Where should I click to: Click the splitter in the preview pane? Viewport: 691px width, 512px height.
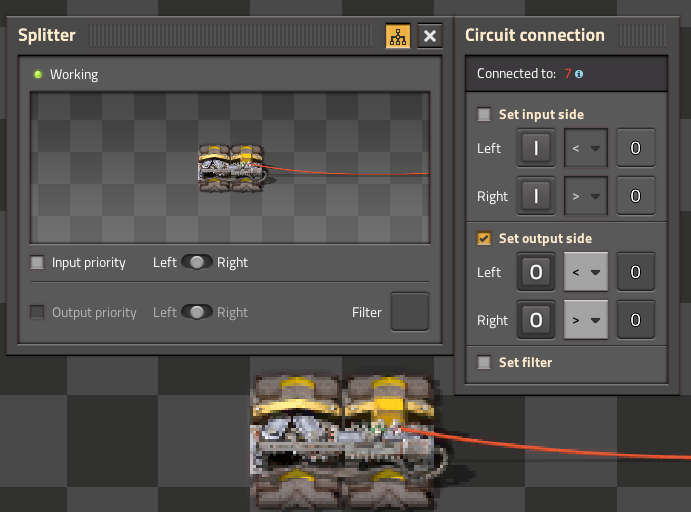click(231, 168)
